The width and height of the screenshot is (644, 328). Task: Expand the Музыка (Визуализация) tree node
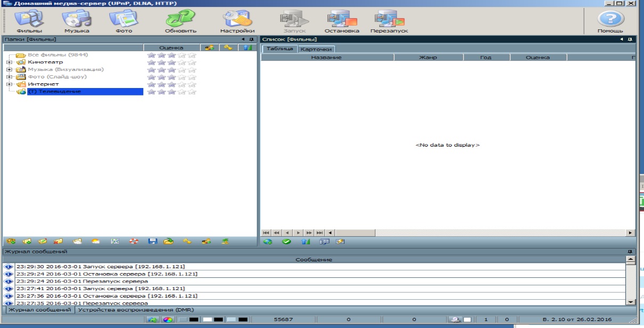point(9,70)
